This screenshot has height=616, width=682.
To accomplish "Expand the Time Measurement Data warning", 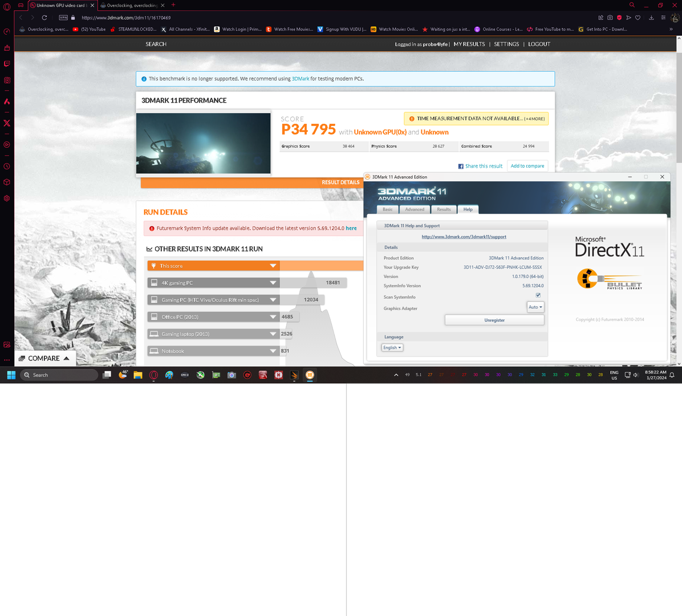I will pos(476,118).
